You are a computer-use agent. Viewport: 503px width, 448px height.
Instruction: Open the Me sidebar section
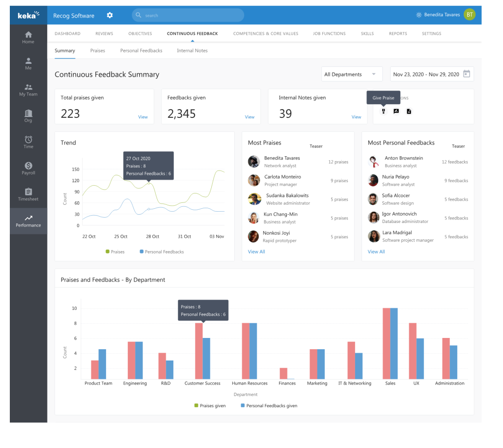tap(28, 64)
